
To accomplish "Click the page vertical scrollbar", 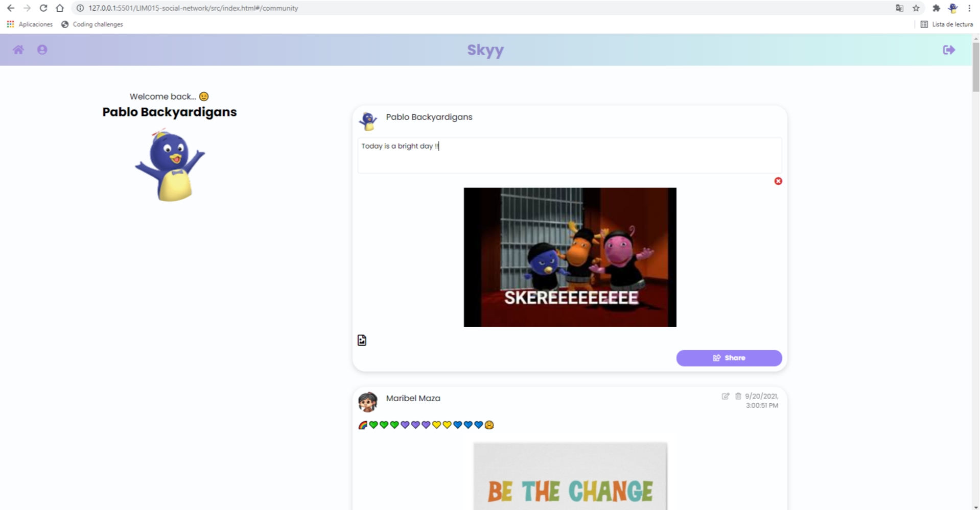I will (976, 66).
